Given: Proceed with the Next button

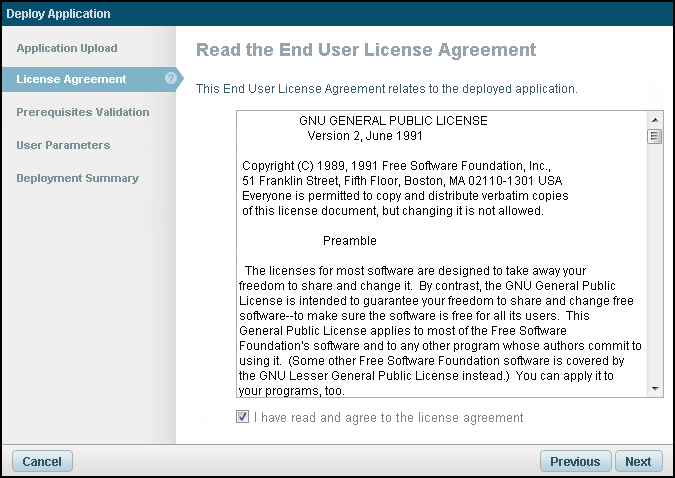Looking at the screenshot, I should (x=638, y=461).
